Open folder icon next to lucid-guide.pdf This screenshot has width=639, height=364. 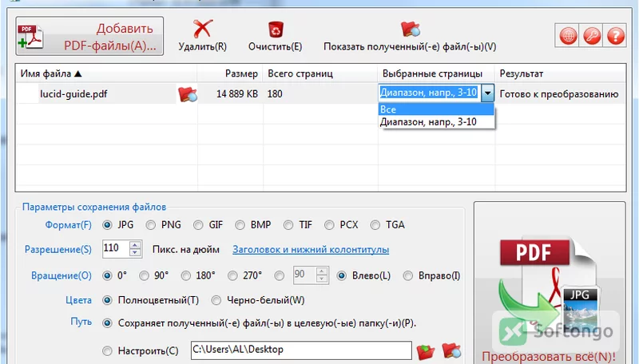(x=188, y=94)
